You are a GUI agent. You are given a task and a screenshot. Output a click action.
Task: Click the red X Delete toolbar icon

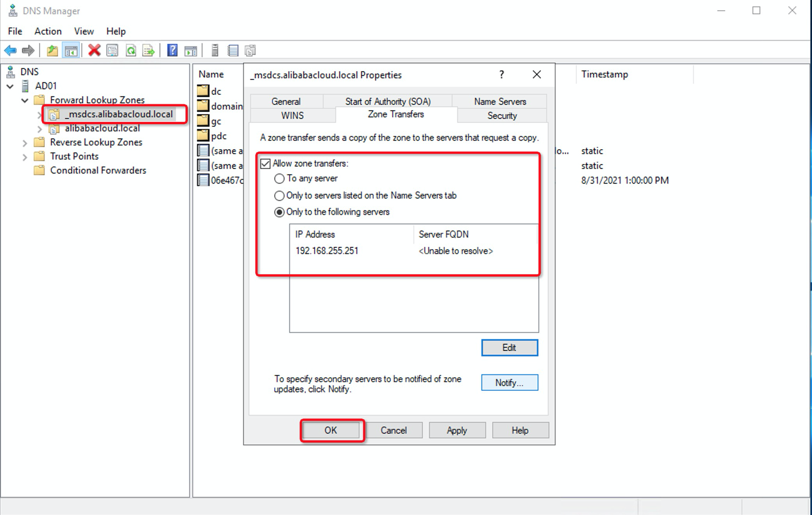point(94,50)
